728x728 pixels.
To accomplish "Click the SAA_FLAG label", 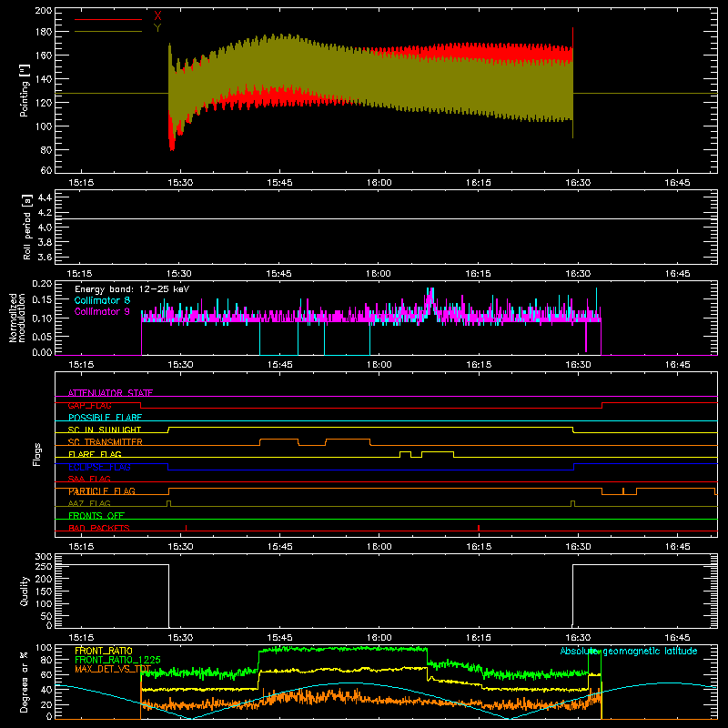I will [89, 479].
